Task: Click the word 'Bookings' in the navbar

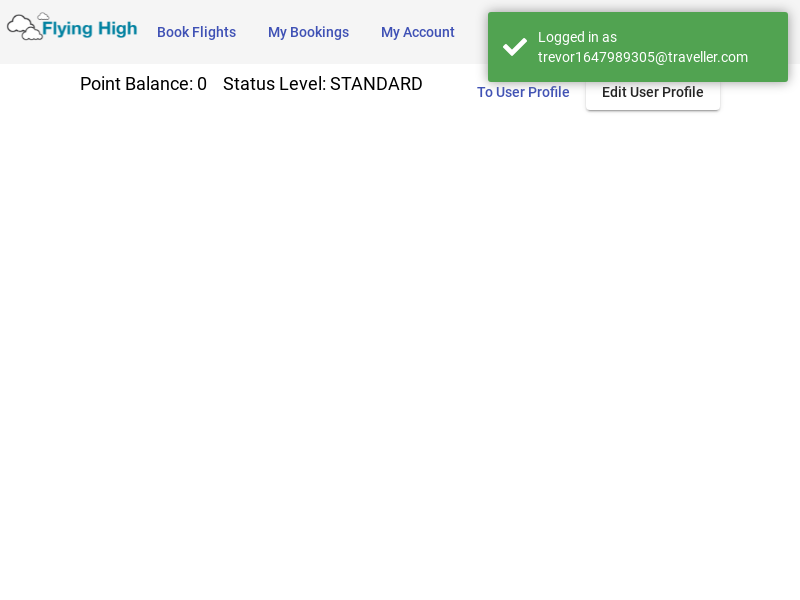Action: click(x=320, y=32)
